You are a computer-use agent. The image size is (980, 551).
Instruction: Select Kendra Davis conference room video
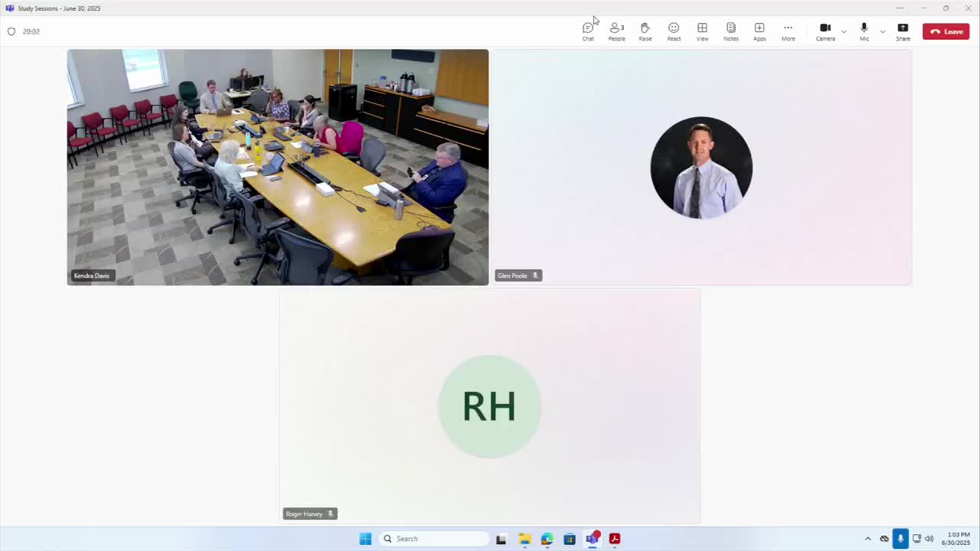coord(278,167)
